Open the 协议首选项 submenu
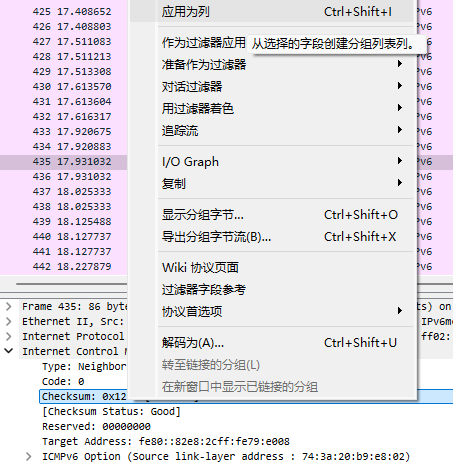 tap(271, 311)
